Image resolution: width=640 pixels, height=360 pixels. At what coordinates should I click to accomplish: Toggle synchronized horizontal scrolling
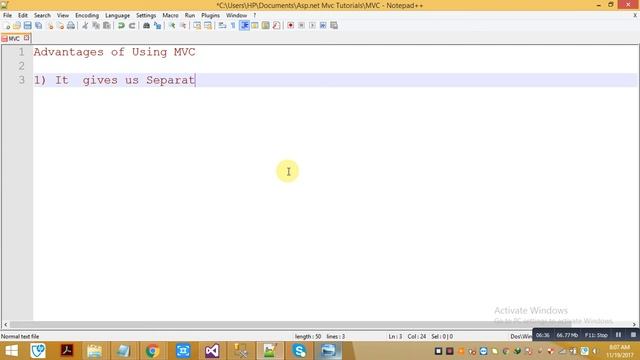click(208, 25)
